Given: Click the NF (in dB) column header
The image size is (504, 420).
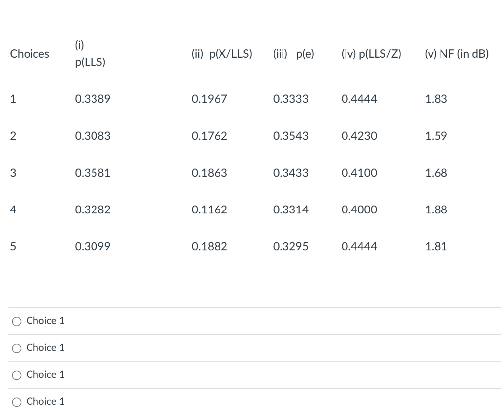Looking at the screenshot, I should [457, 54].
